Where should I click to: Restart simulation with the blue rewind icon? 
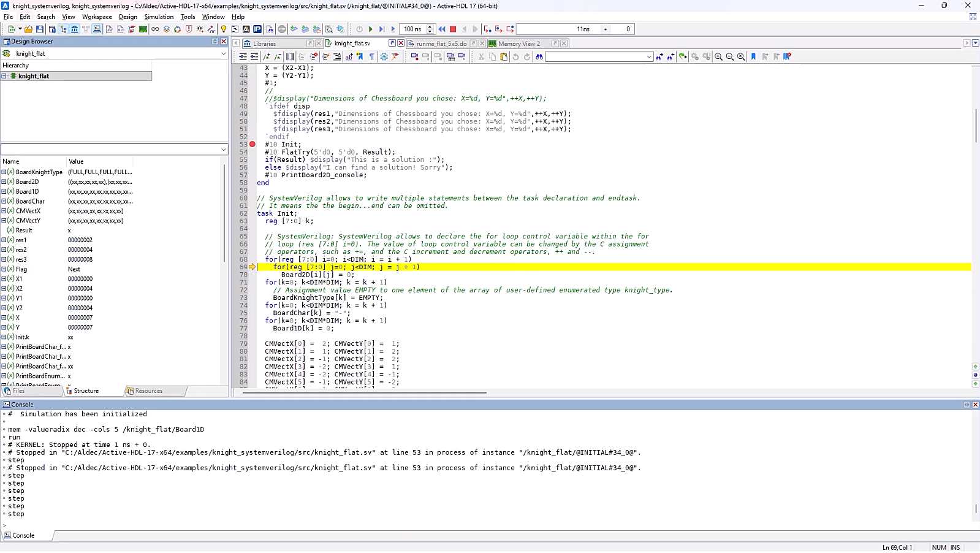[x=442, y=29]
